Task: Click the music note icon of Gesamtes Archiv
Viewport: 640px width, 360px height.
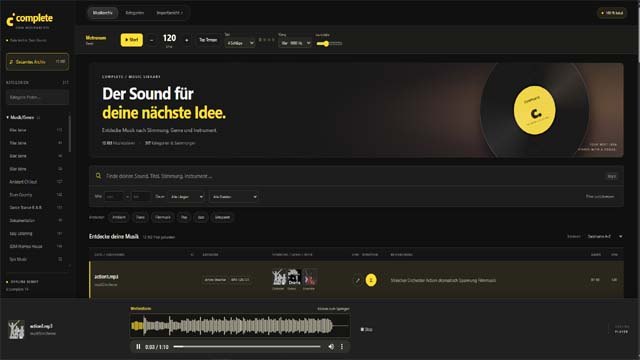Action: (x=11, y=62)
